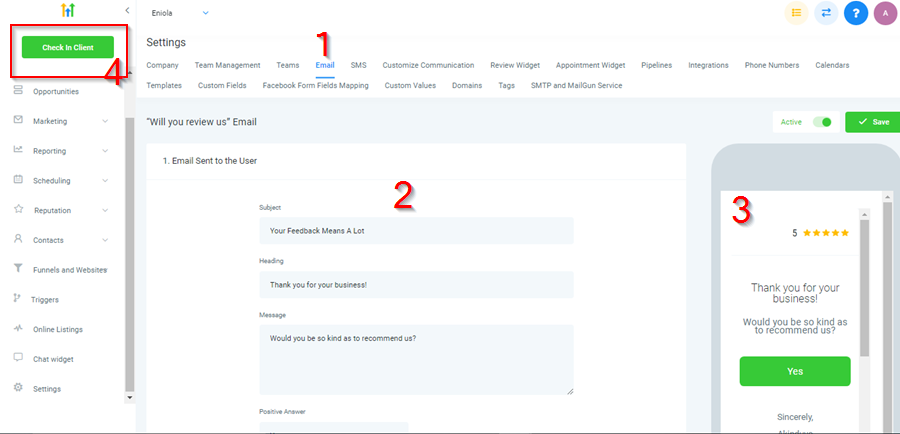Open the Integrations tab
The image size is (900, 434).
pyautogui.click(x=708, y=65)
